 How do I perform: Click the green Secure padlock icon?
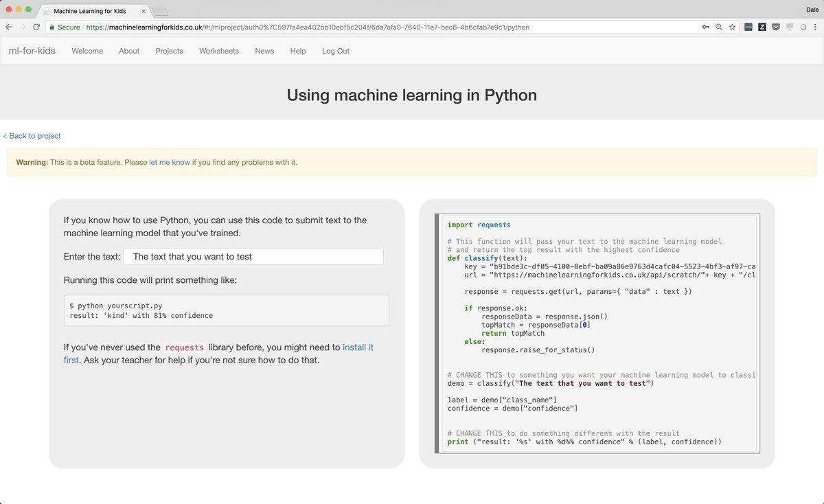point(51,27)
